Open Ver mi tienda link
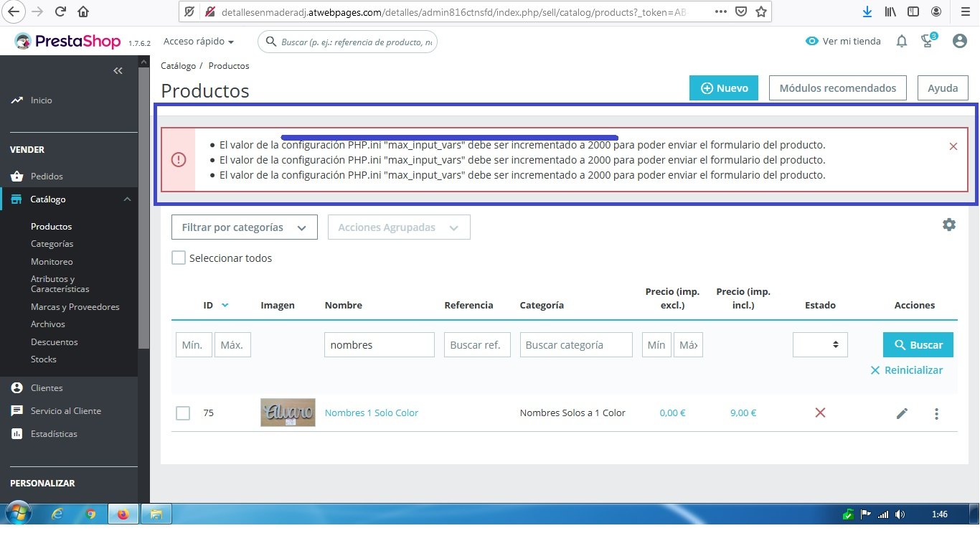 point(843,42)
